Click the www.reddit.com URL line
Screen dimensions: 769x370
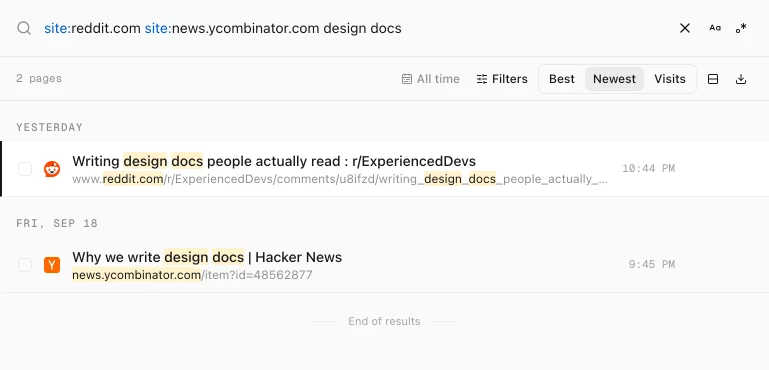pyautogui.click(x=340, y=179)
